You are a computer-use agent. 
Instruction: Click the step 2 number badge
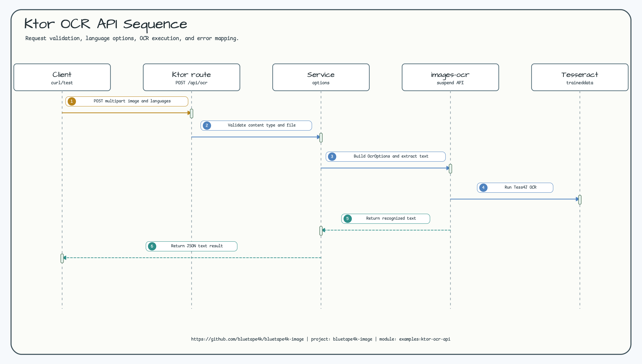coord(207,125)
